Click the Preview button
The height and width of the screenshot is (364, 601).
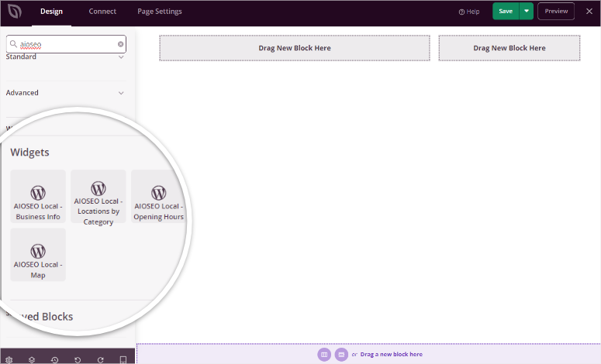pyautogui.click(x=556, y=11)
